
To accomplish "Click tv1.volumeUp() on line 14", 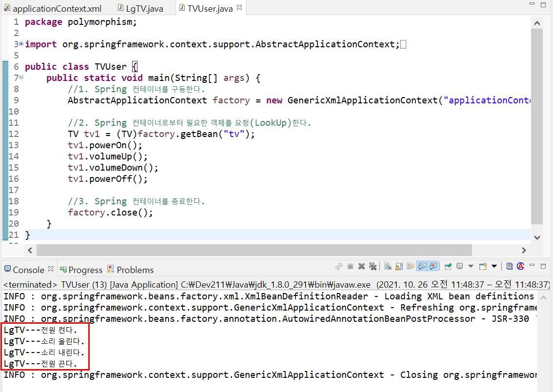I will pyautogui.click(x=108, y=157).
